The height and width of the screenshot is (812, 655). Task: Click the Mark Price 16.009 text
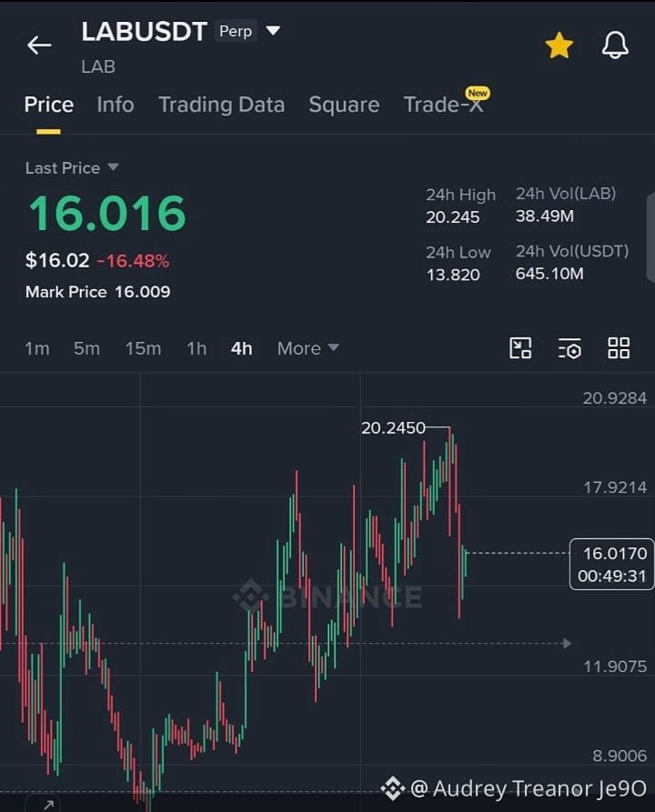(98, 292)
